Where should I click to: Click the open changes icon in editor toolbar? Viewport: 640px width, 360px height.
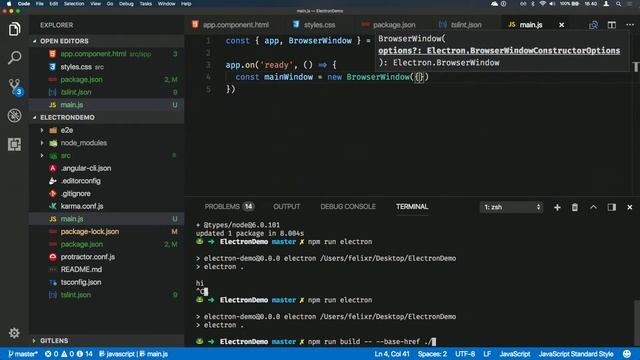593,25
